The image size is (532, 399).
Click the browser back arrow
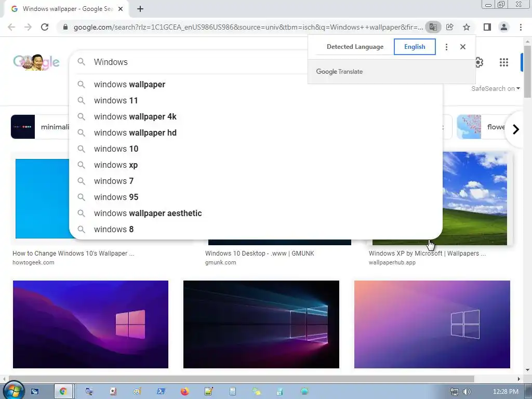[x=11, y=27]
